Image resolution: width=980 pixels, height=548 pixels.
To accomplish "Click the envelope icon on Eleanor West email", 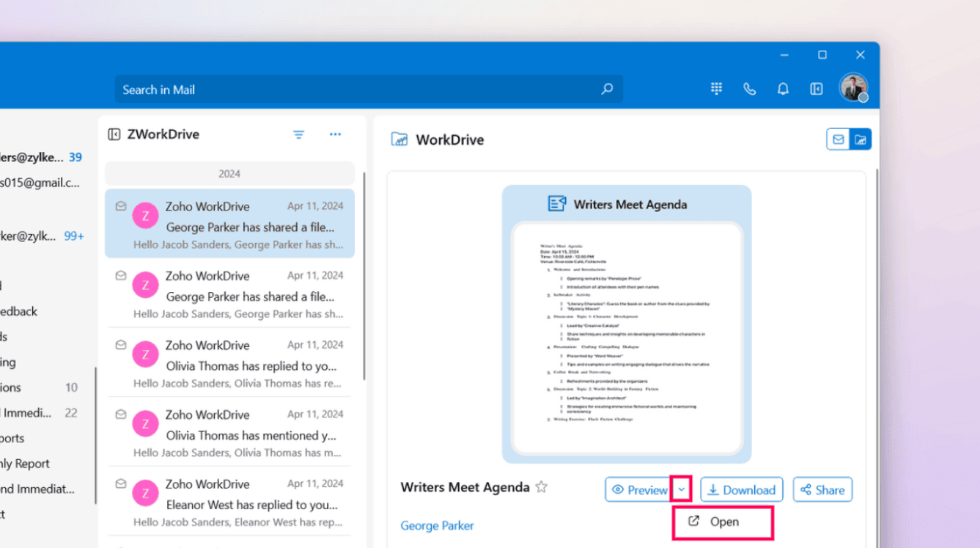I will (121, 483).
